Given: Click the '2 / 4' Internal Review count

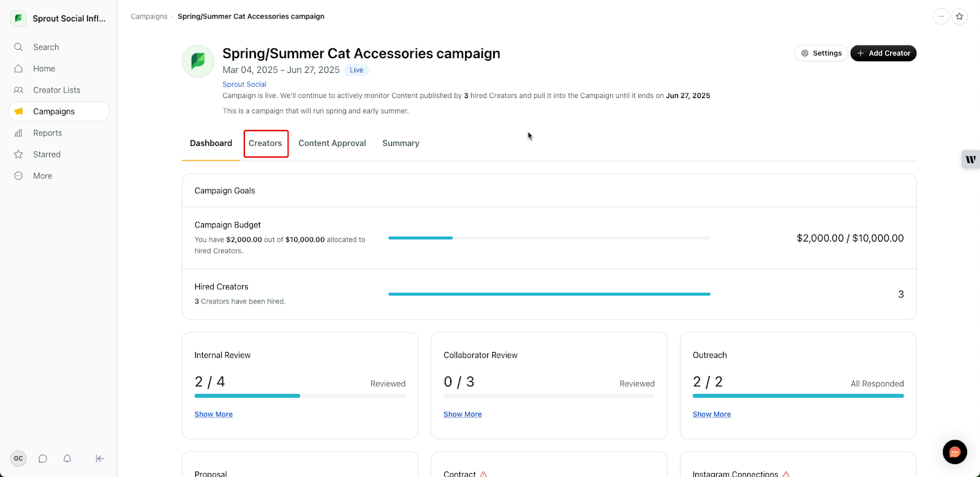Looking at the screenshot, I should coord(210,382).
